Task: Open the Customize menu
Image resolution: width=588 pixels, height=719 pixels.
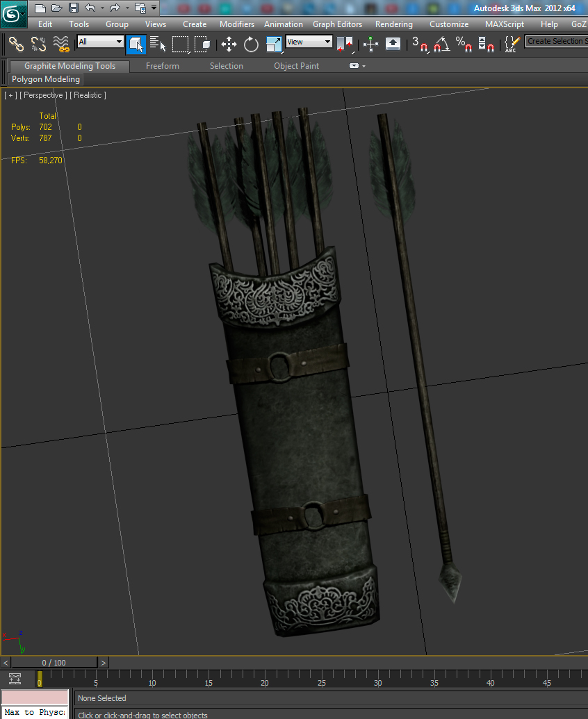Action: [x=449, y=24]
